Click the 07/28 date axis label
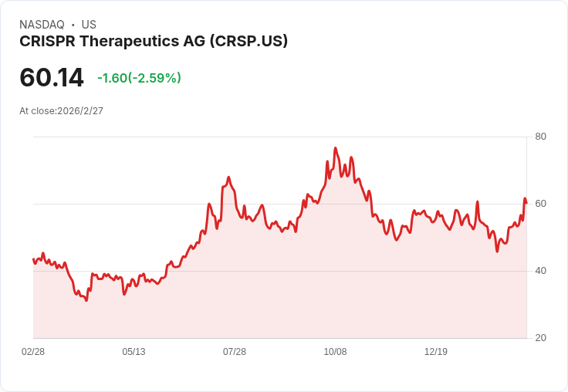This screenshot has height=392, width=568. click(235, 351)
